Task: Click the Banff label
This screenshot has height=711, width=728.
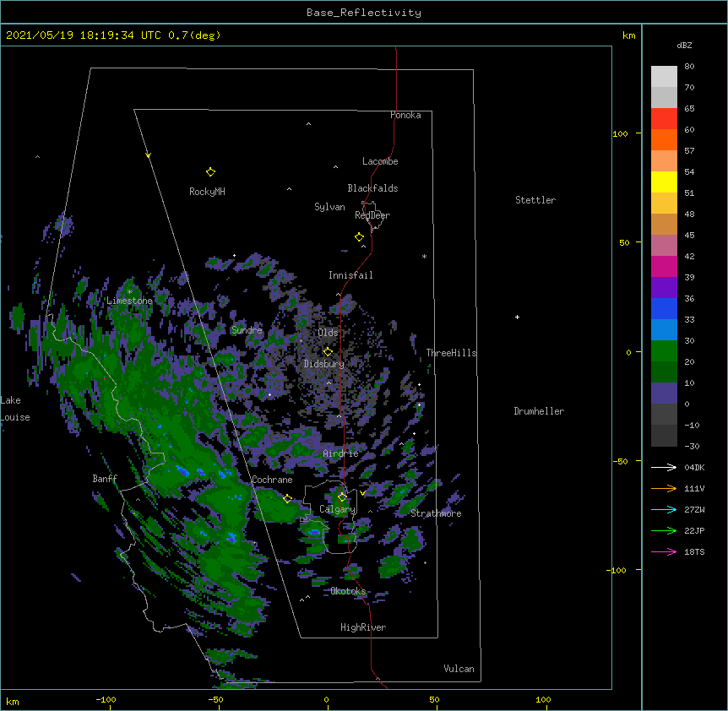Action: click(105, 479)
